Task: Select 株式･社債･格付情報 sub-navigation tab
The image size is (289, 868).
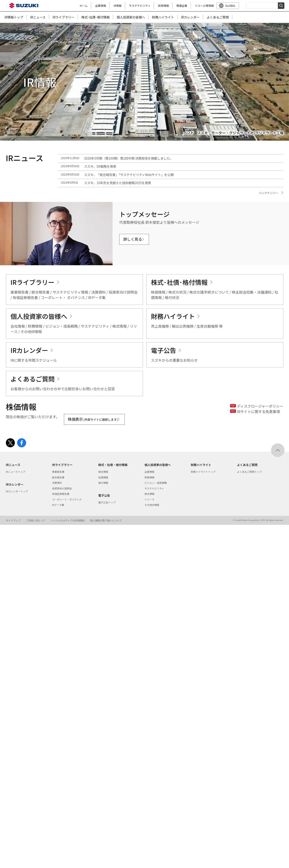Action: point(96,17)
